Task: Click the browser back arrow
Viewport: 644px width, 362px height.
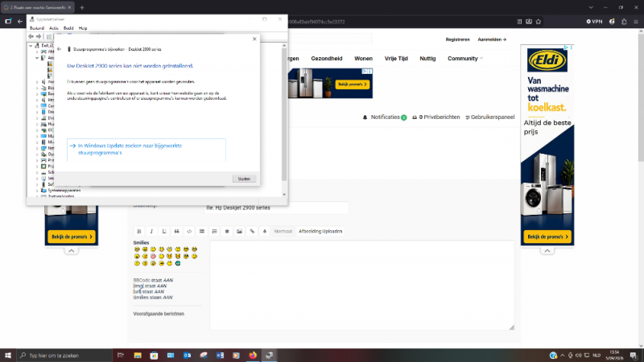Action: click(20, 22)
